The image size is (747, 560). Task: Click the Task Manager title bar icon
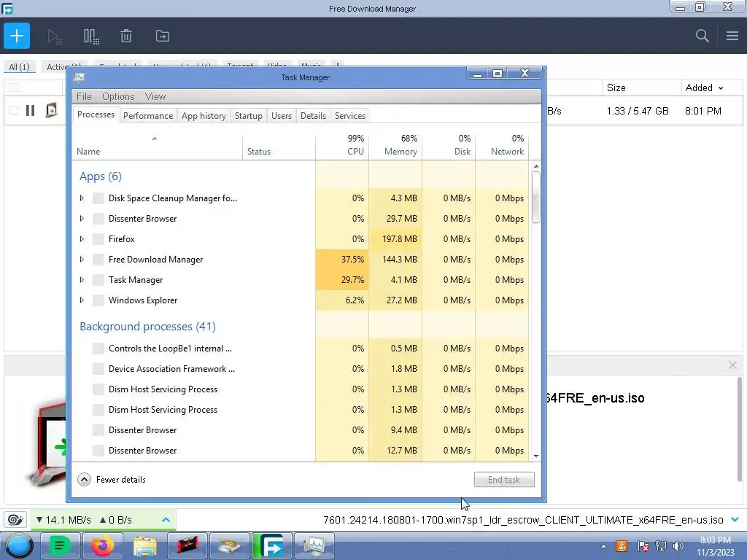[79, 77]
